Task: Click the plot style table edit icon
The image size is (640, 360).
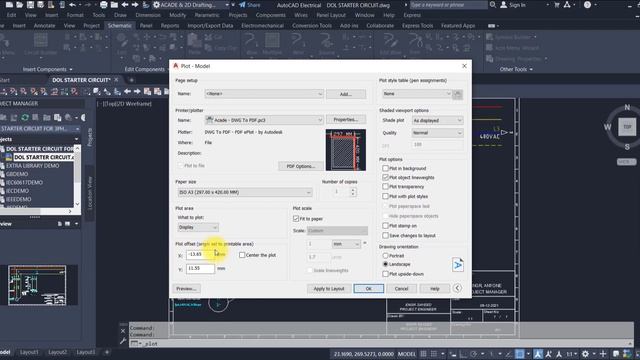Action: (x=458, y=94)
